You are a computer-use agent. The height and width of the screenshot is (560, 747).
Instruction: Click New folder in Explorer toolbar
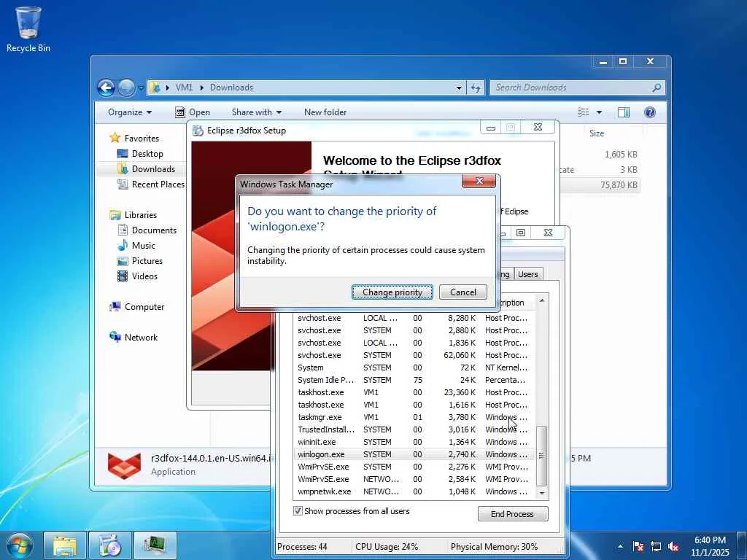point(325,112)
